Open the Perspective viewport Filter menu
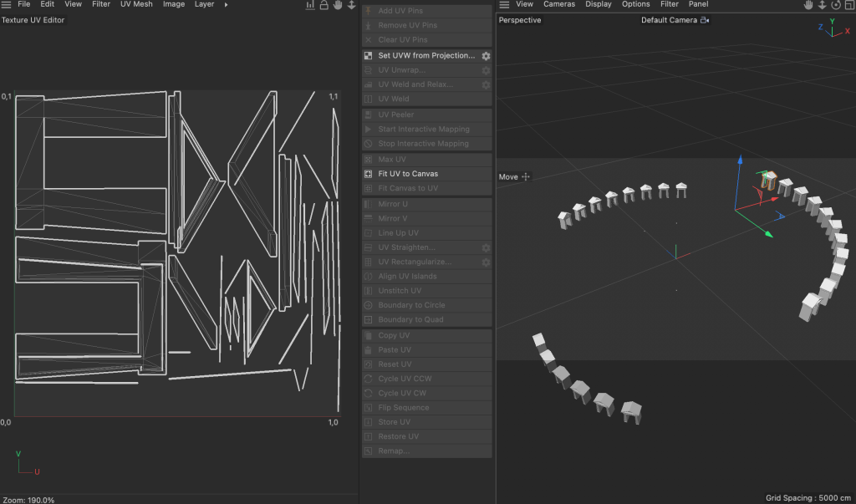 [670, 4]
